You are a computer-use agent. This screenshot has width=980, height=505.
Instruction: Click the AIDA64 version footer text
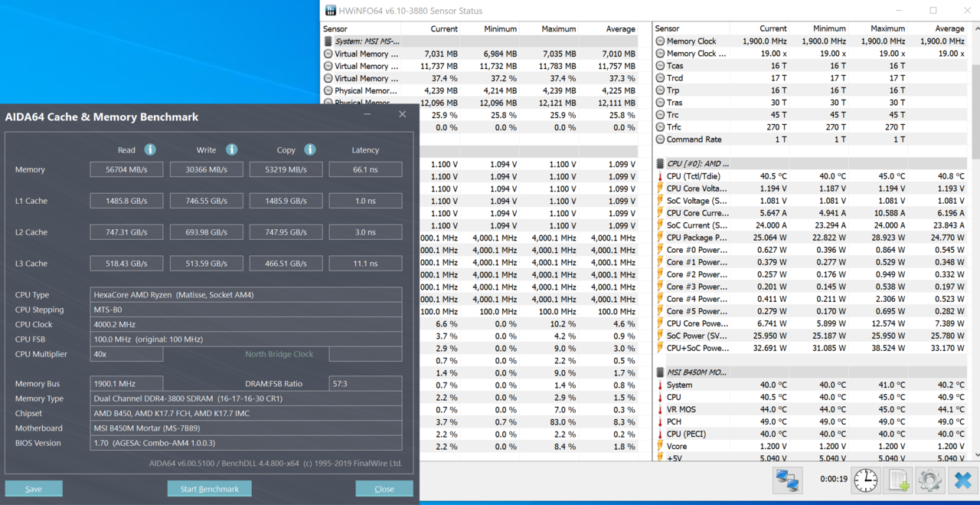276,463
